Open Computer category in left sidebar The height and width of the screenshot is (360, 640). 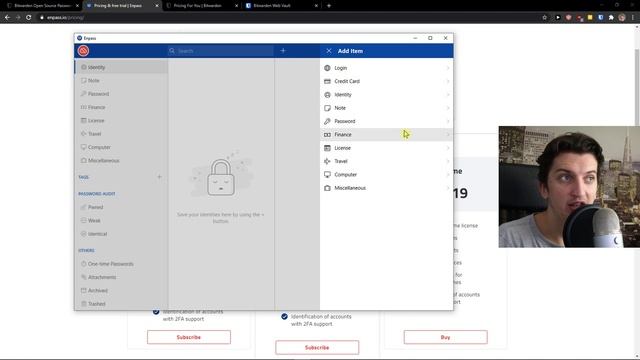coord(121,147)
